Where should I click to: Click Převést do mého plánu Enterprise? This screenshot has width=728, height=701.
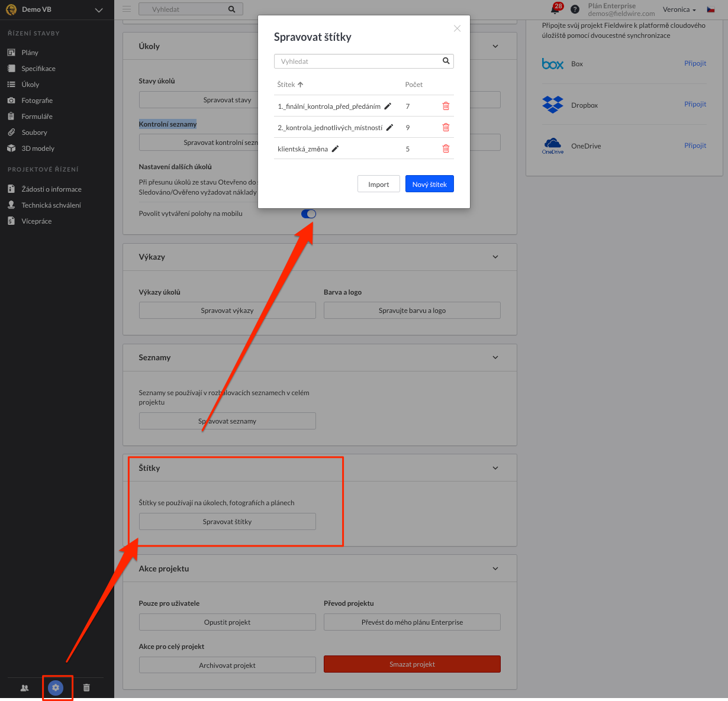(x=412, y=622)
